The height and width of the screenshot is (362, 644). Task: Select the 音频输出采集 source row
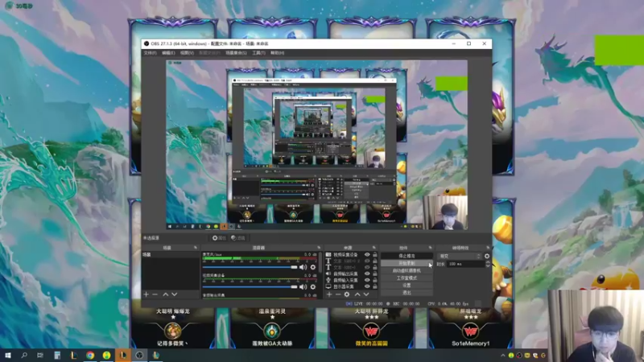click(351, 274)
